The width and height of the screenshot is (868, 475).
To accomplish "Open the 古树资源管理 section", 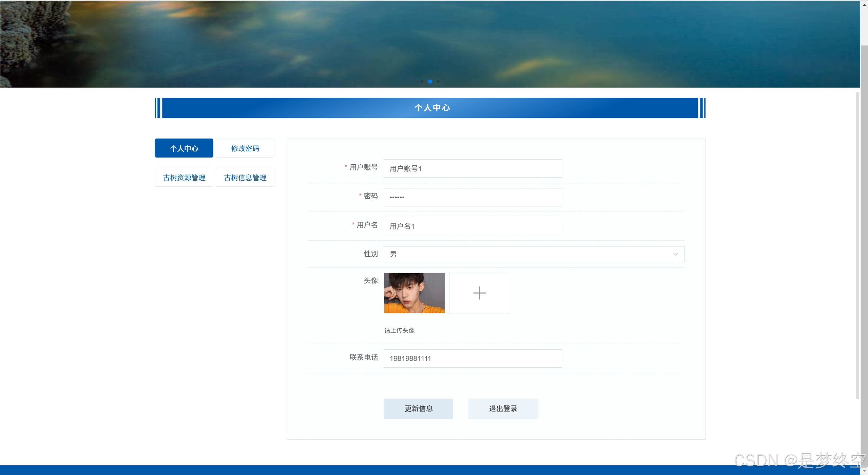I will [184, 177].
